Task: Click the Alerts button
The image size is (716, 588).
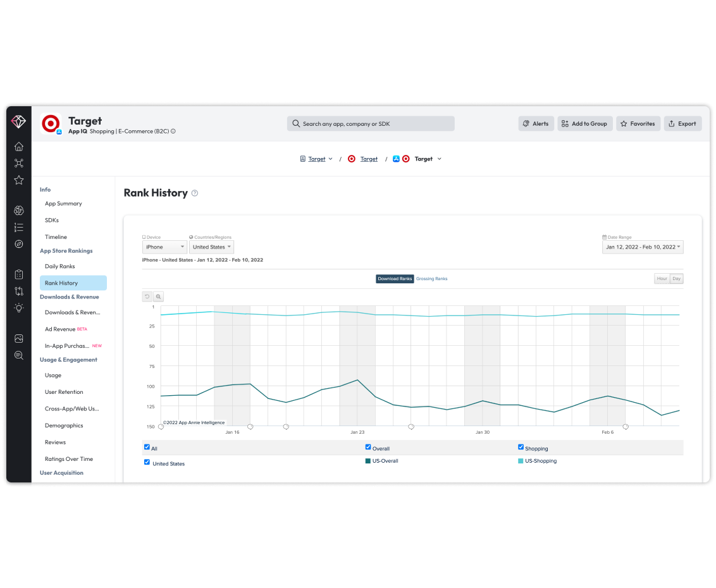Action: [536, 124]
